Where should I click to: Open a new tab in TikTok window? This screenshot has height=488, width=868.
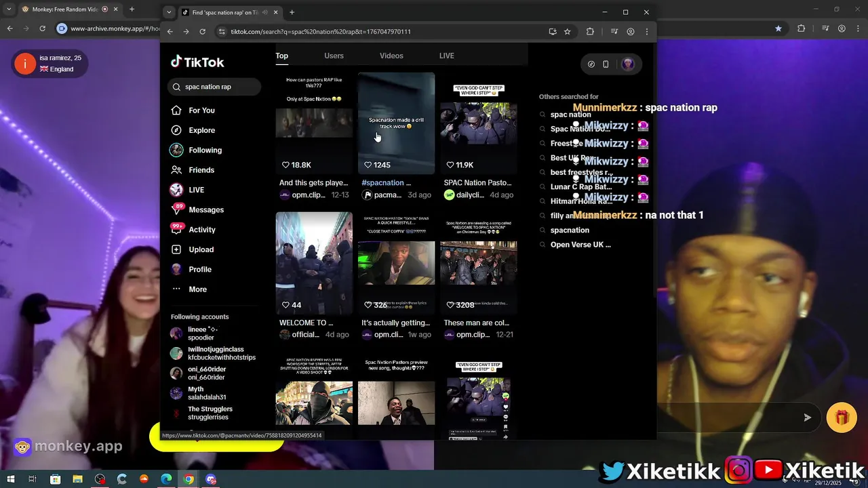point(292,12)
